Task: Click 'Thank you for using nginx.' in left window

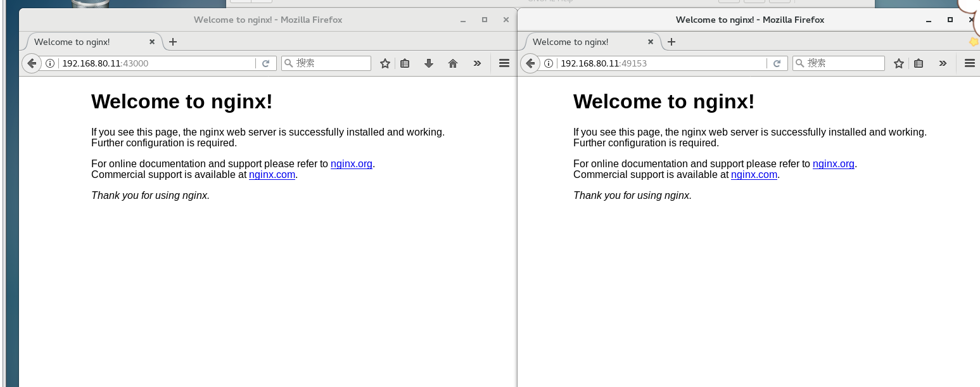Action: [x=150, y=195]
